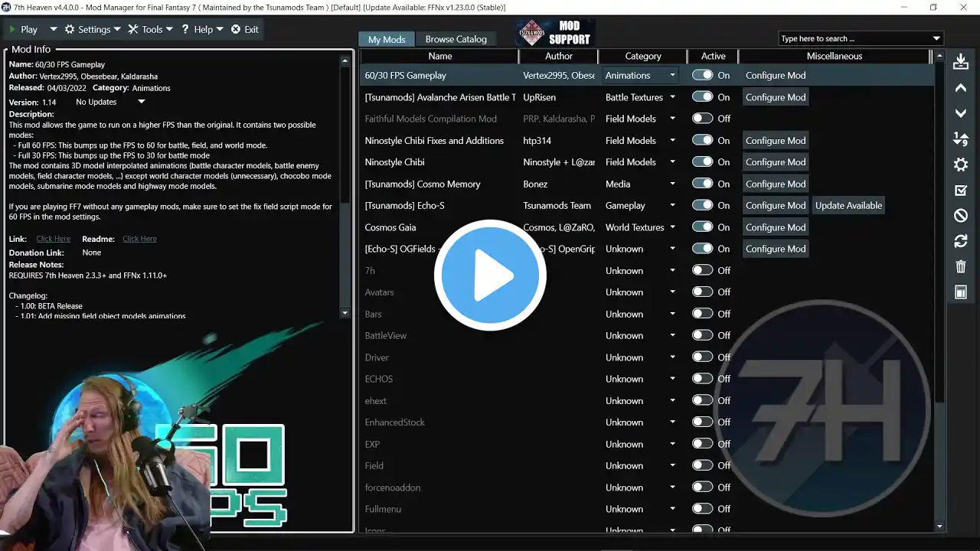Click the Tsunamods Mod Support logo

(x=556, y=33)
